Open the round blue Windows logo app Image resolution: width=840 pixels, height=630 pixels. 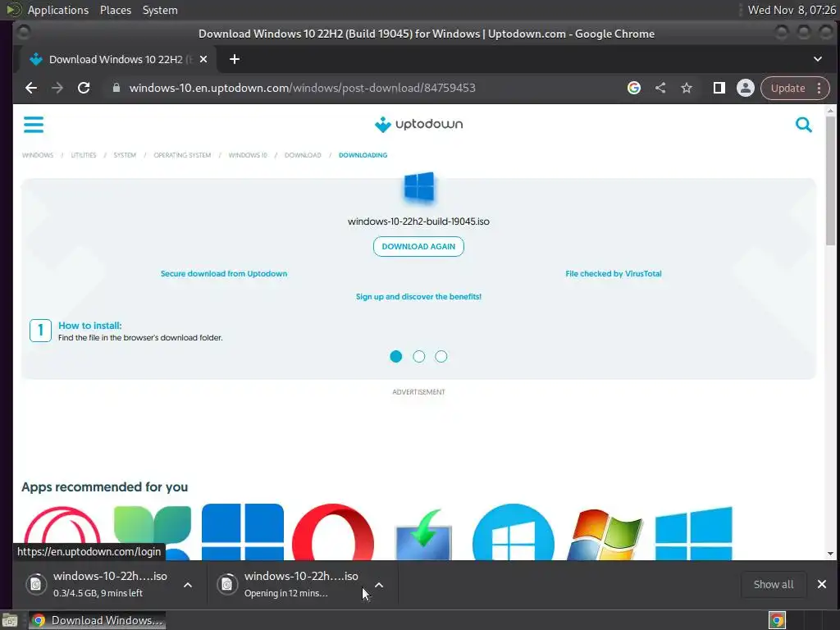click(x=514, y=532)
